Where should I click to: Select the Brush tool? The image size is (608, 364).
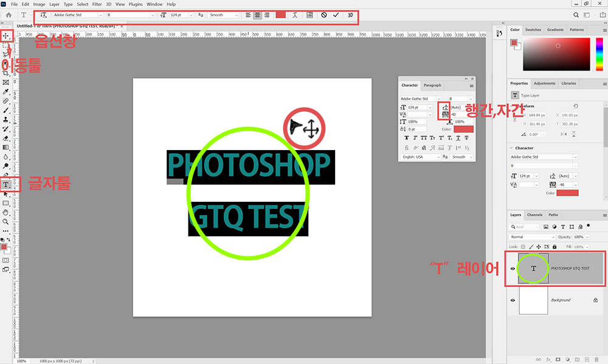coord(5,111)
